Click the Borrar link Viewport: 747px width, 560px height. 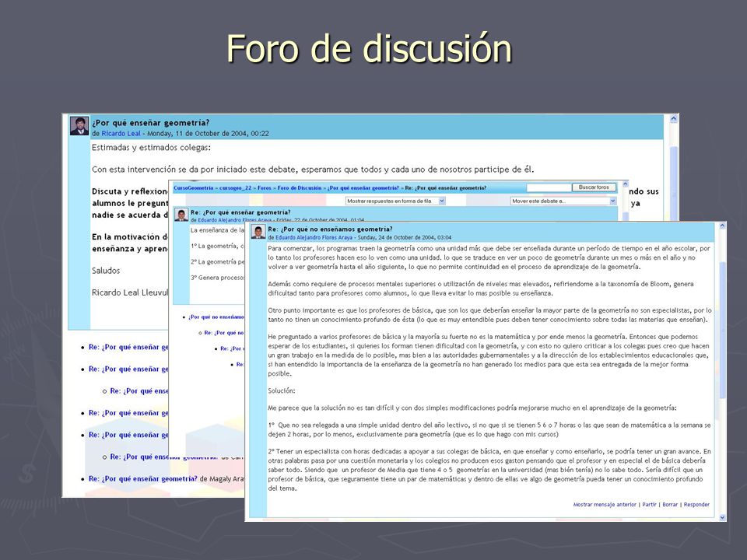click(x=670, y=504)
